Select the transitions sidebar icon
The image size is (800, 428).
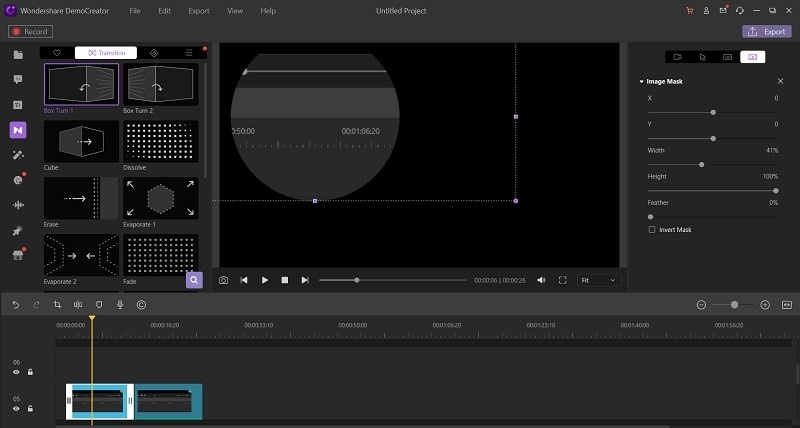tap(18, 130)
